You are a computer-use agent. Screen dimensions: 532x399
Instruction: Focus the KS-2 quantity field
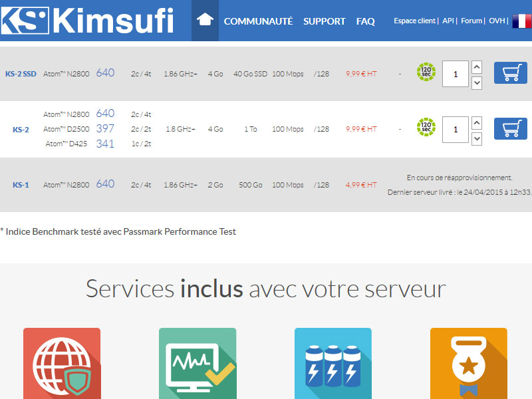(456, 130)
